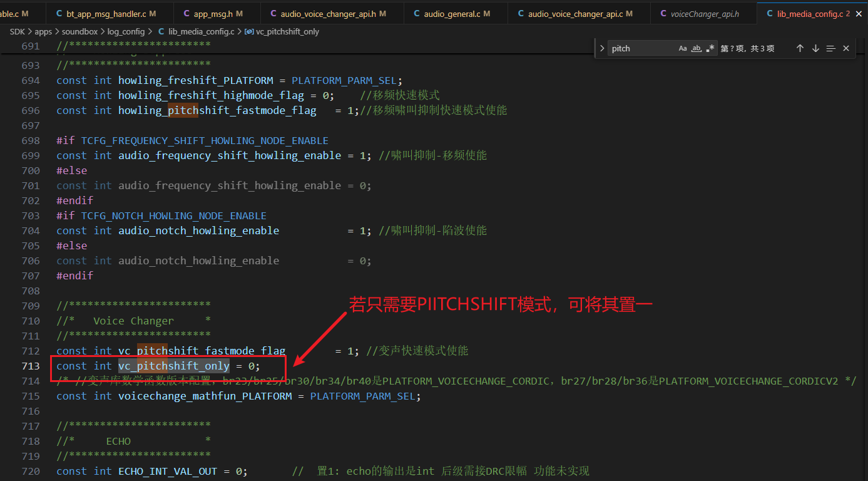Click macro TCFG_NOTCH_HOWLING_NODE_ENABLE
The image size is (868, 481).
click(174, 215)
